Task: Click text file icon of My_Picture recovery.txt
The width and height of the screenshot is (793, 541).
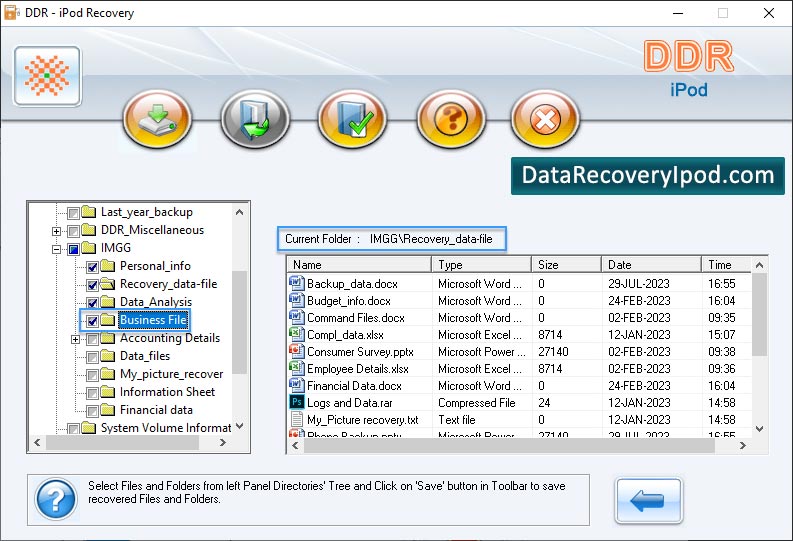Action: point(296,419)
